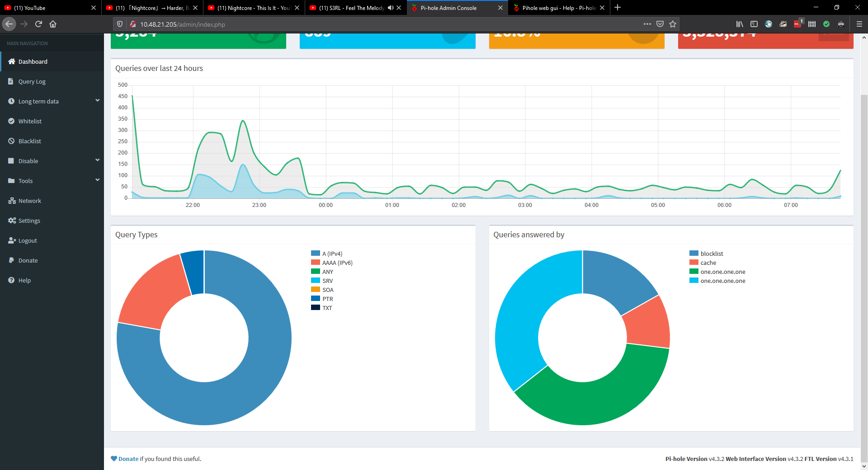Click the fence-like extension icon
The width and height of the screenshot is (868, 470).
tap(812, 24)
